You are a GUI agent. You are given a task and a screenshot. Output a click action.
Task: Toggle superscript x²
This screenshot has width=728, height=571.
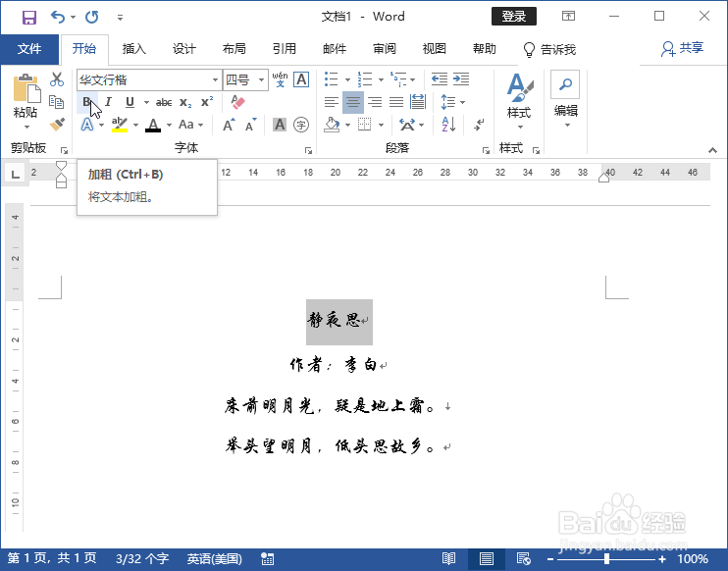click(207, 102)
